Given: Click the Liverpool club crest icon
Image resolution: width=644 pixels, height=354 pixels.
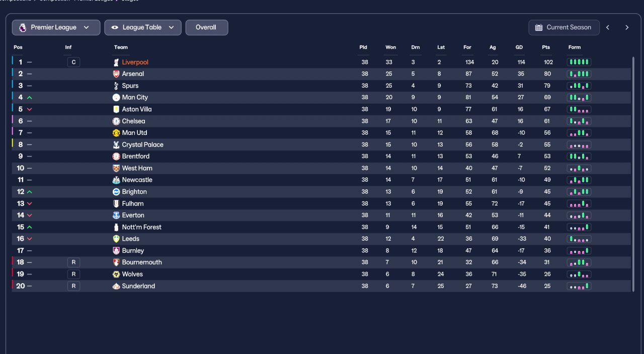Looking at the screenshot, I should [x=116, y=62].
